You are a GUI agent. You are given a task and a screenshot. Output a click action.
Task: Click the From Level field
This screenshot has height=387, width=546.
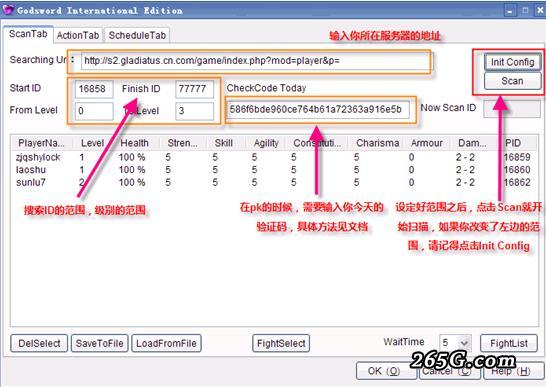click(94, 111)
